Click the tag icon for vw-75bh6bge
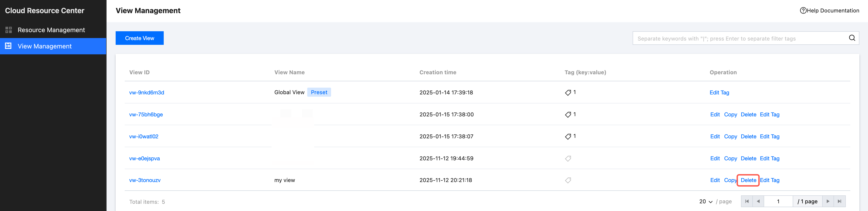The width and height of the screenshot is (868, 211). pyautogui.click(x=568, y=115)
